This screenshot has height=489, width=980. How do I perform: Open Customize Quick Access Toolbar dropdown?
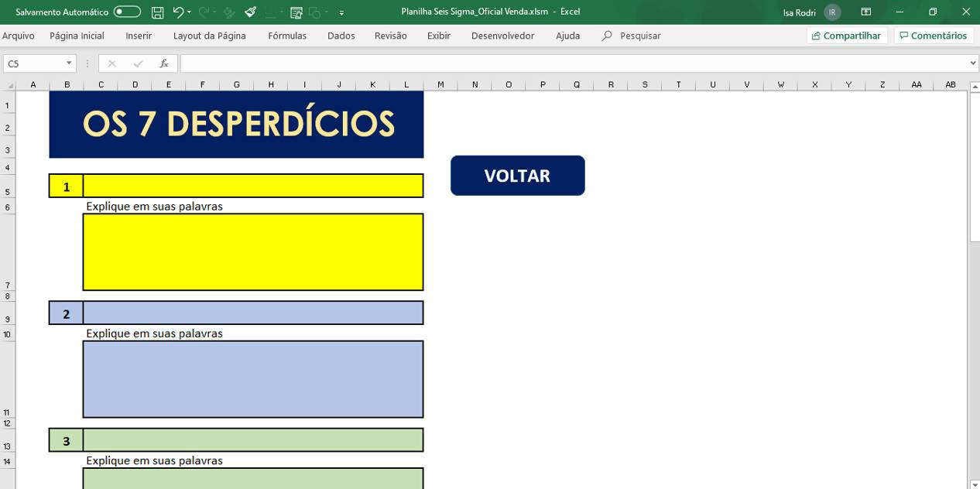click(342, 13)
